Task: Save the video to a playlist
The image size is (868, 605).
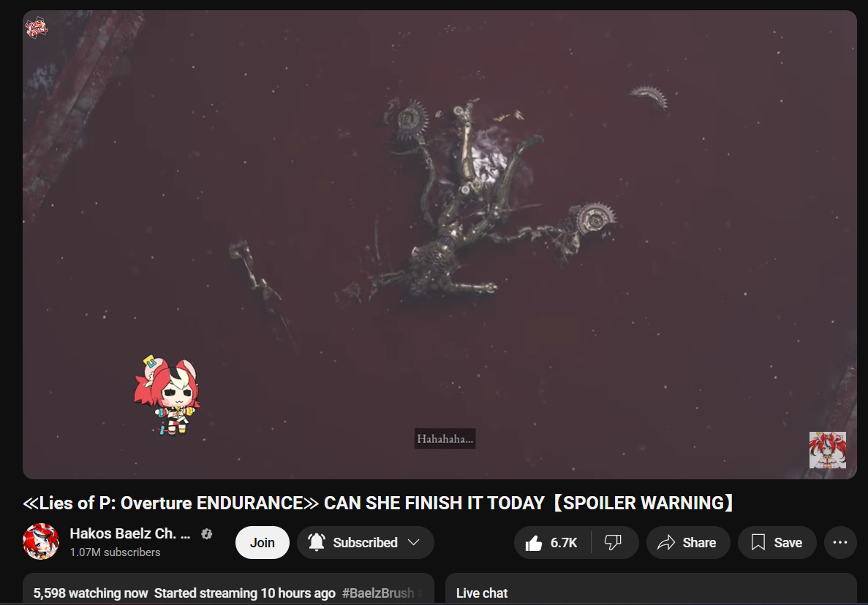Action: coord(777,543)
